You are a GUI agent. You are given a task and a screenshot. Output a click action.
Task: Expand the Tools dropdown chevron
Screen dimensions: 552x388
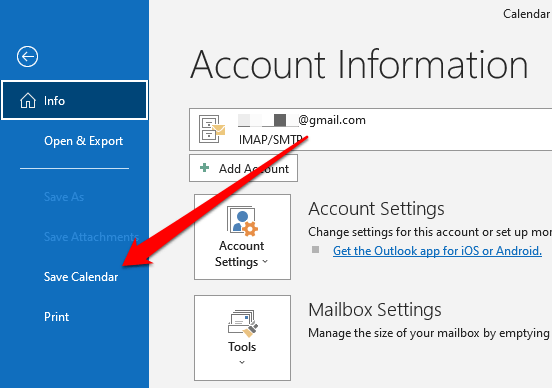click(x=242, y=362)
